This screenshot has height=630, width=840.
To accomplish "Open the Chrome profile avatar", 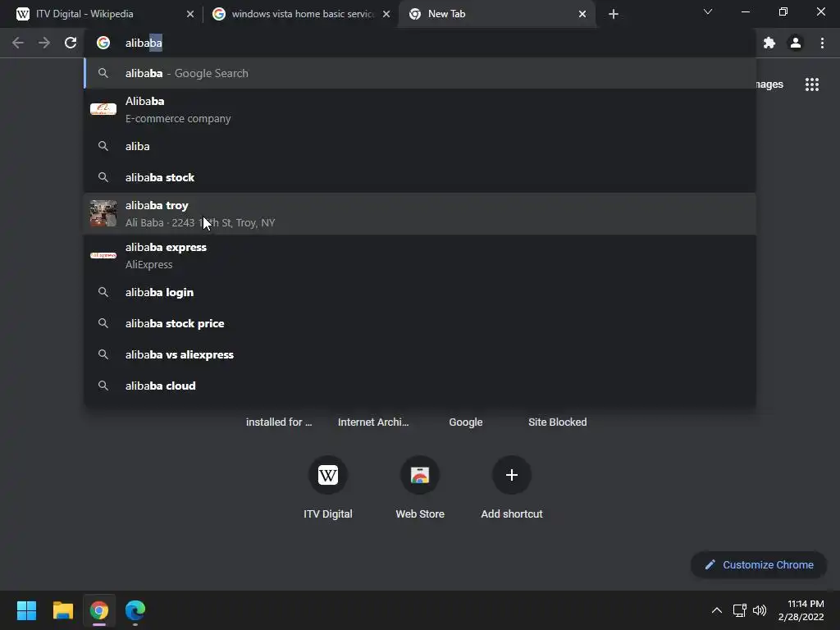I will [796, 43].
